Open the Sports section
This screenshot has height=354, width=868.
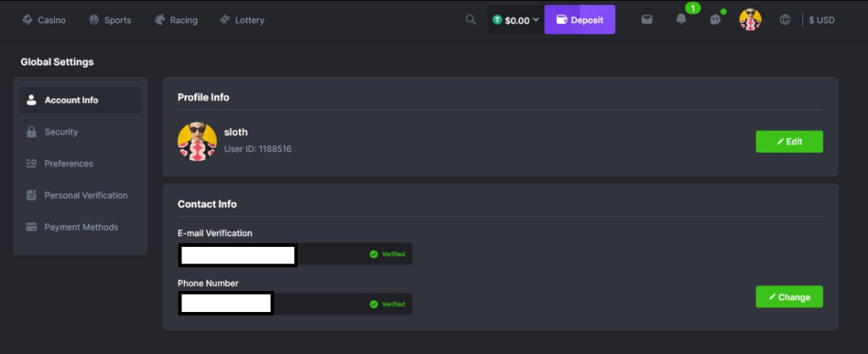point(110,20)
